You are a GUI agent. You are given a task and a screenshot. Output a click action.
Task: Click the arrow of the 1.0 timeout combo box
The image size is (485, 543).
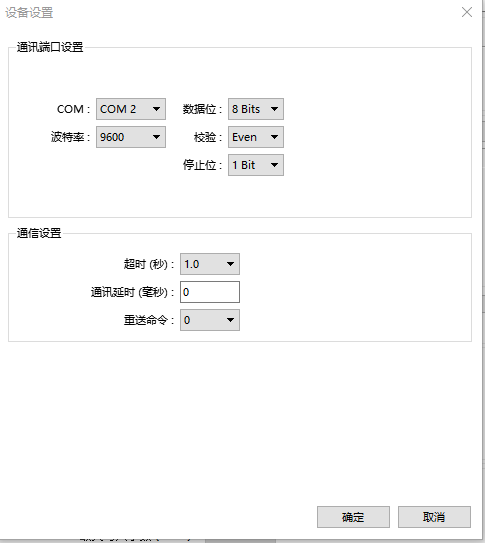231,264
